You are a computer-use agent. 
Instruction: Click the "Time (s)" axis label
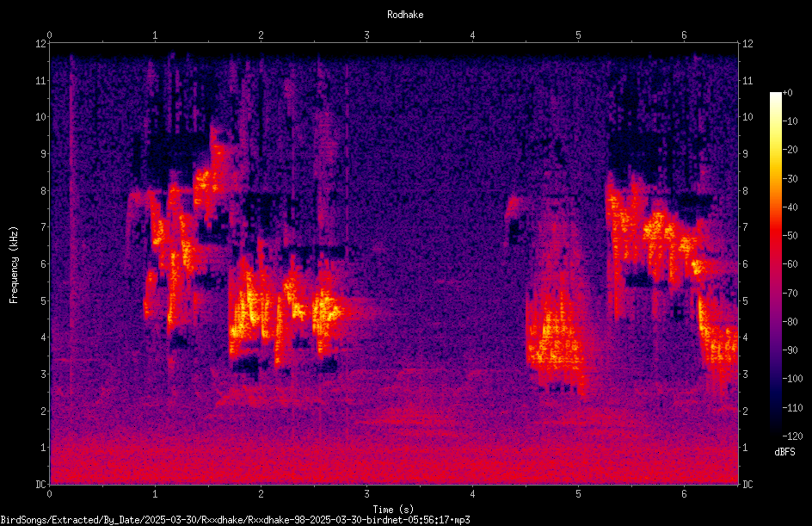[x=393, y=510]
